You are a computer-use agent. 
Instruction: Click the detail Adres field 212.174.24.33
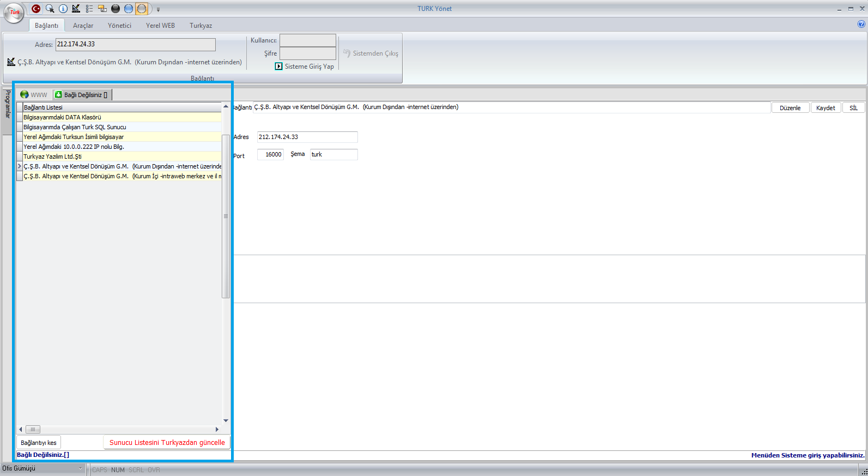tap(307, 137)
